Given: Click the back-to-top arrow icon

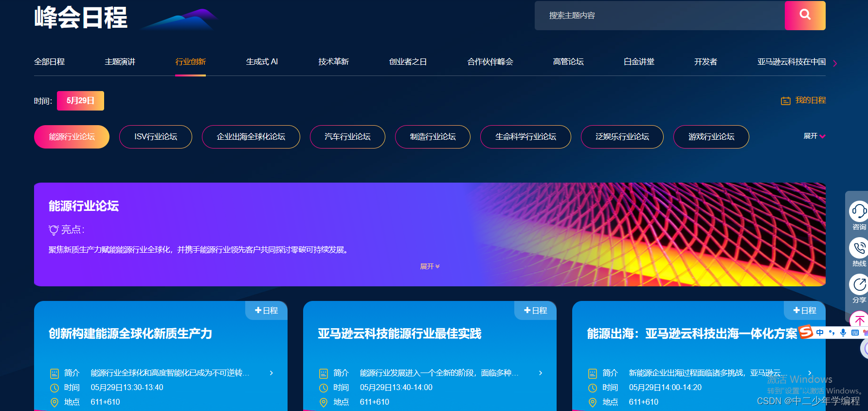Looking at the screenshot, I should pyautogui.click(x=859, y=320).
